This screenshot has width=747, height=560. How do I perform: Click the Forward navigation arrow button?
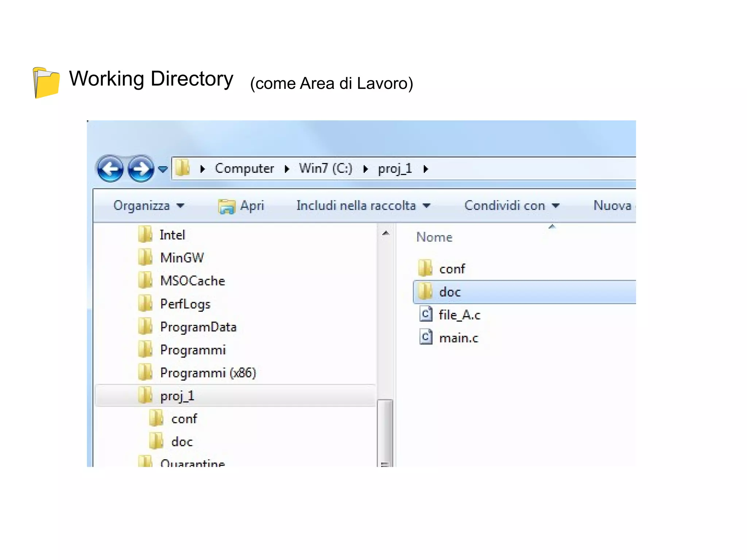coord(141,168)
